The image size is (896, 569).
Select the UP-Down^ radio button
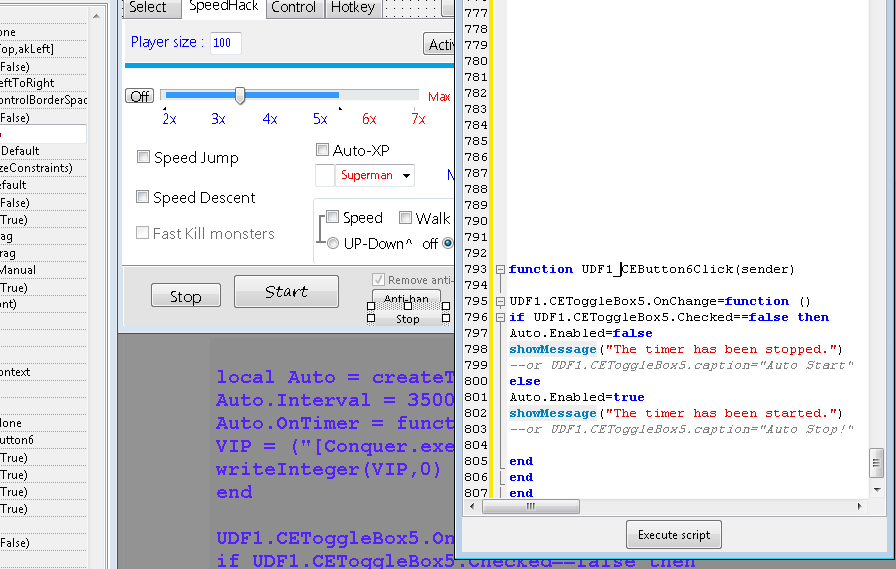click(x=332, y=243)
